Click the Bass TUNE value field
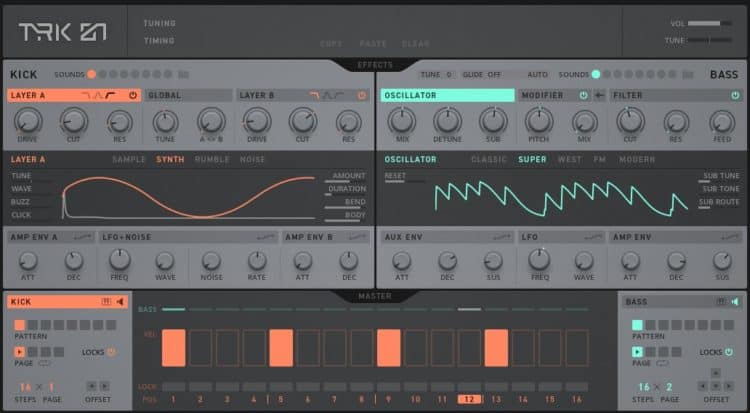Screen dimensions: 750x413 436,75
